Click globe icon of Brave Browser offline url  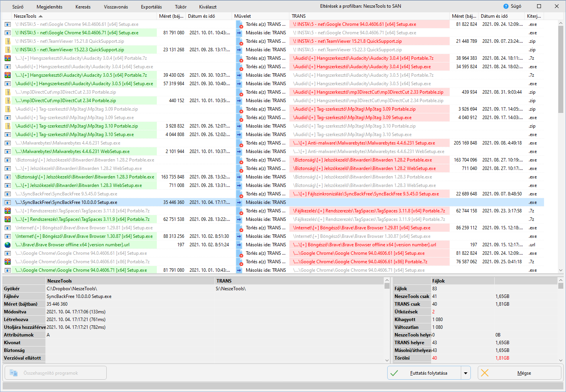click(8, 245)
